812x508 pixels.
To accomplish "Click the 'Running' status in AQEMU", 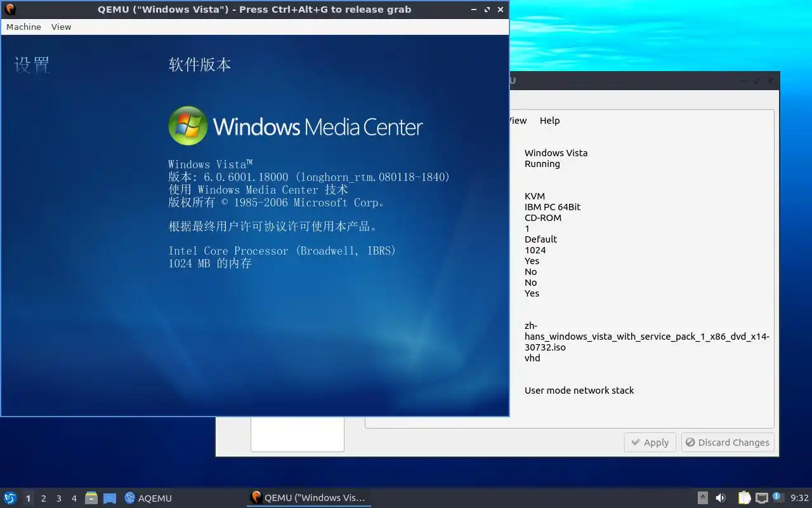I will click(542, 164).
